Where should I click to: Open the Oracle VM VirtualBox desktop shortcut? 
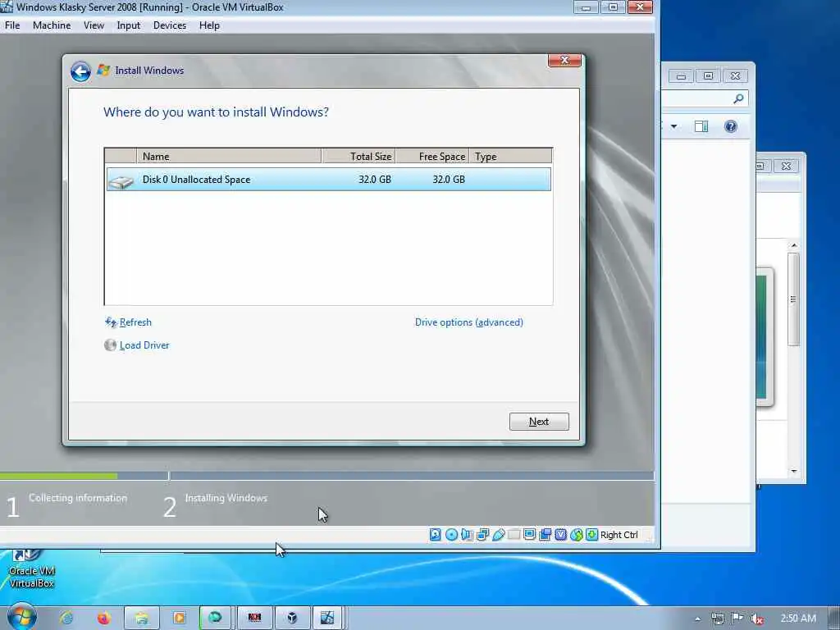tap(32, 569)
